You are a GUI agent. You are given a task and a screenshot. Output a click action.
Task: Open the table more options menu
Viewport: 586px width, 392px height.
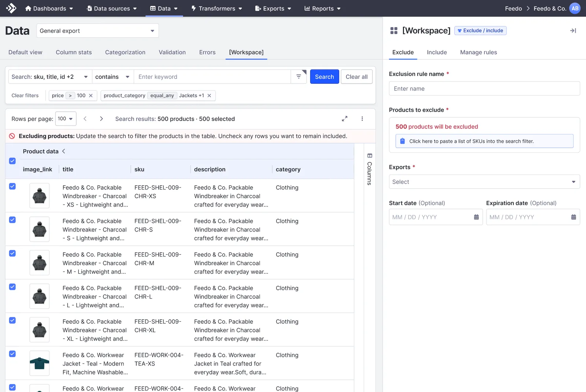coord(362,119)
